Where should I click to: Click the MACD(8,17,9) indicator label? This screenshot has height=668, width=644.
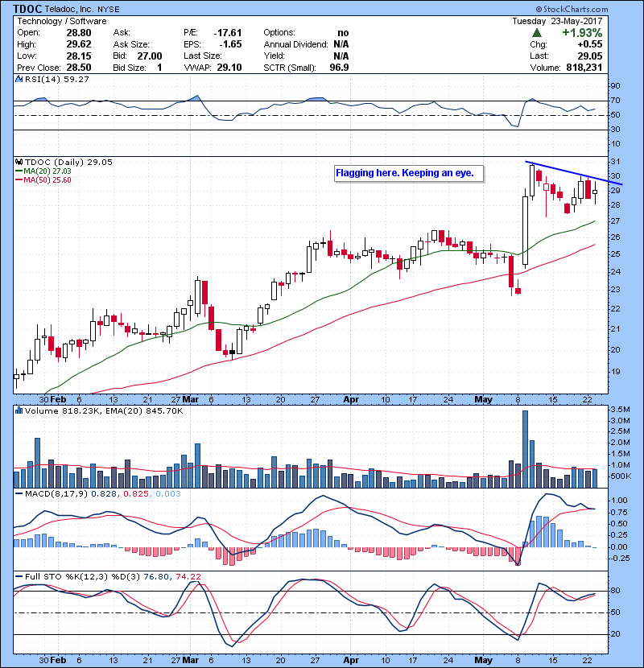pyautogui.click(x=56, y=494)
